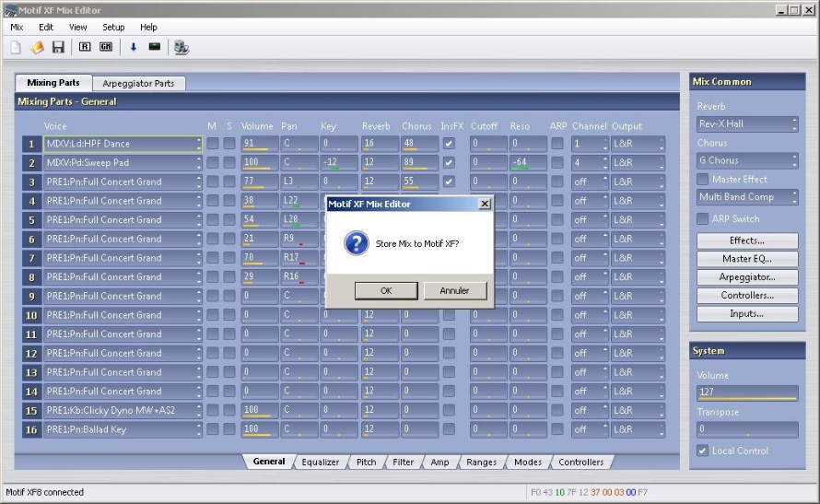Image resolution: width=820 pixels, height=504 pixels.
Task: Uncheck InsFX for part 1
Action: [449, 143]
